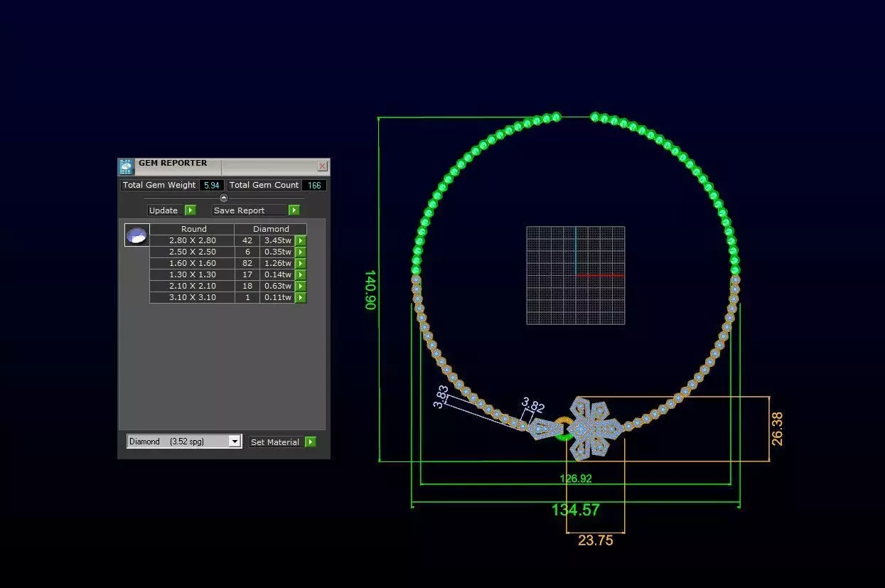Click the 0.11tw weight cell
Viewport: 885px width, 588px height.
click(278, 298)
